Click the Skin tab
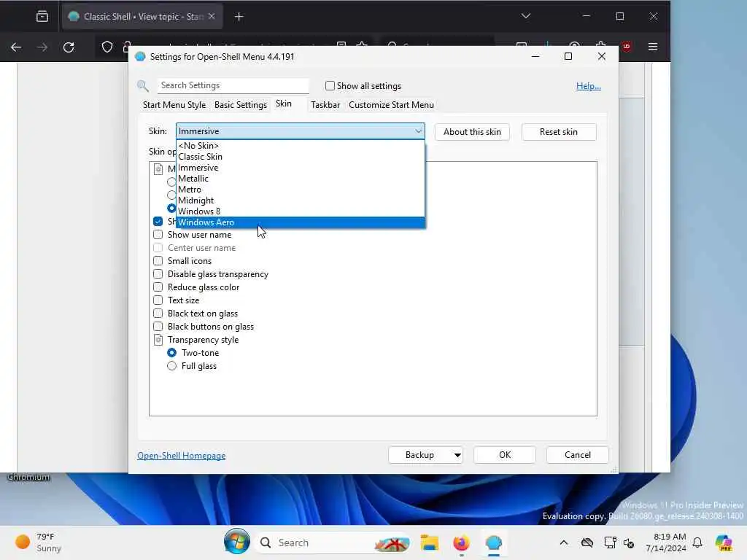This screenshot has height=560, width=747. pyautogui.click(x=284, y=104)
